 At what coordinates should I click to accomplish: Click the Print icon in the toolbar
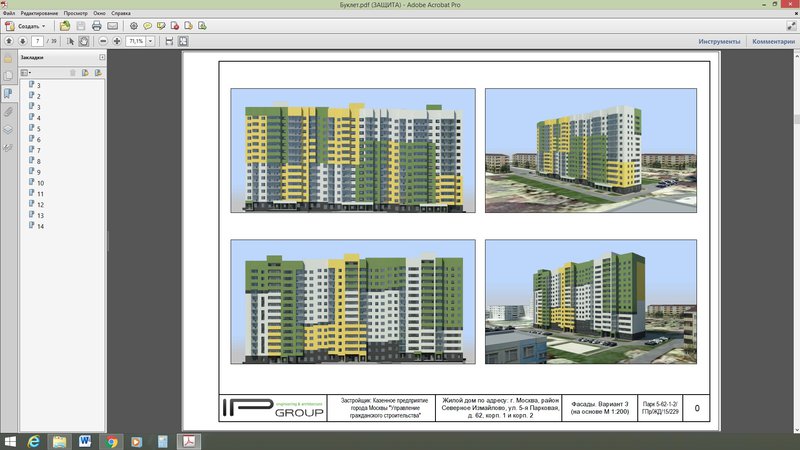coord(96,25)
